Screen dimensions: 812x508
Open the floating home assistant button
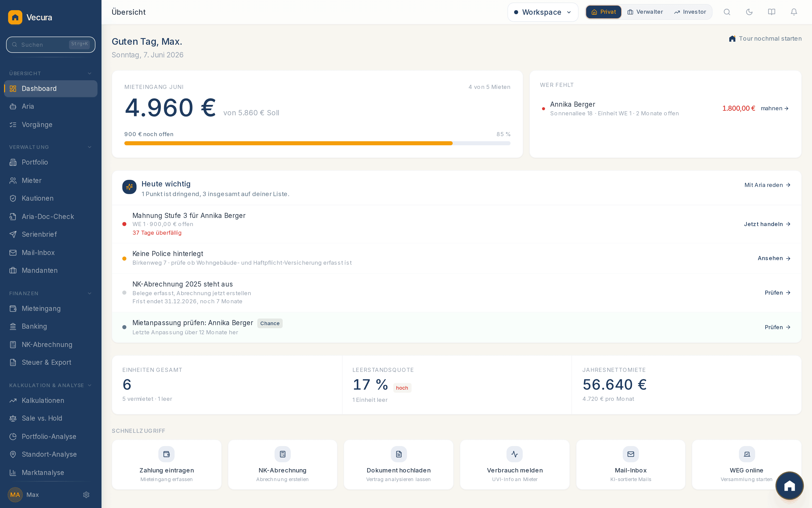[x=789, y=485]
